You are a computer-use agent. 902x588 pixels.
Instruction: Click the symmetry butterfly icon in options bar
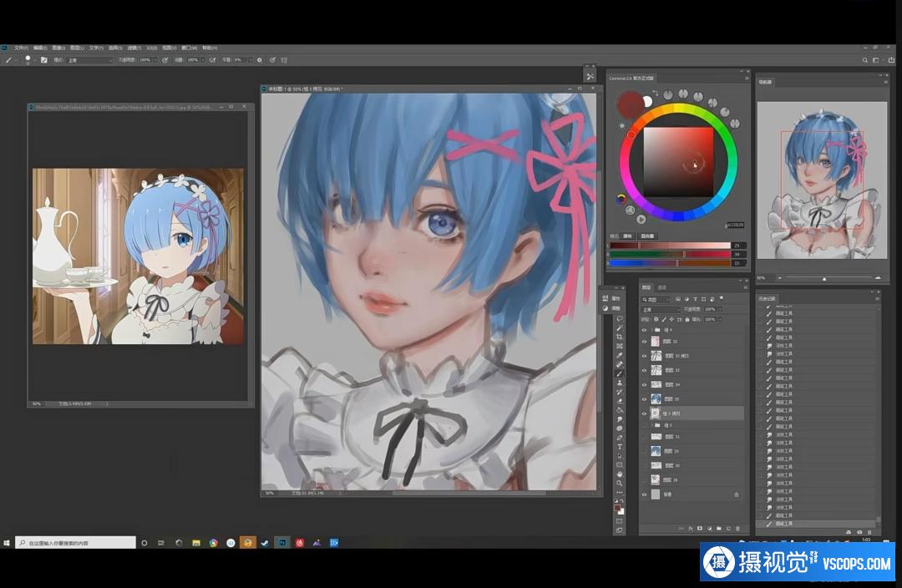click(284, 60)
